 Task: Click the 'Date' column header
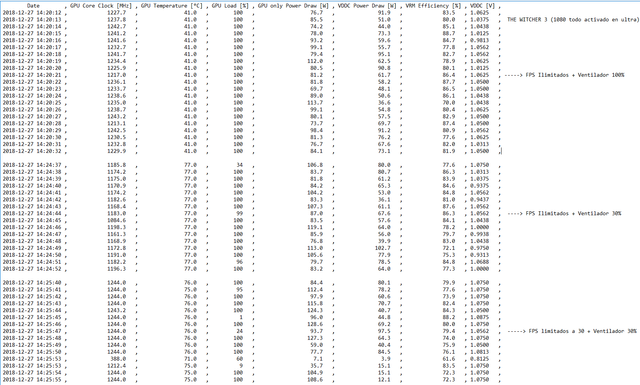click(33, 6)
